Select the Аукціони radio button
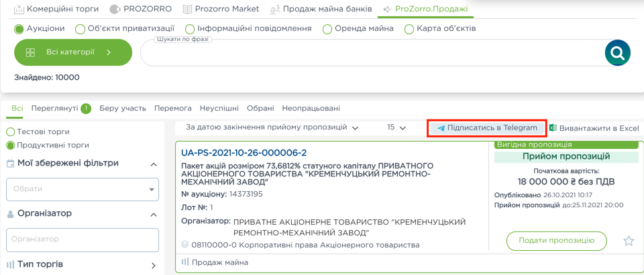 coord(19,29)
